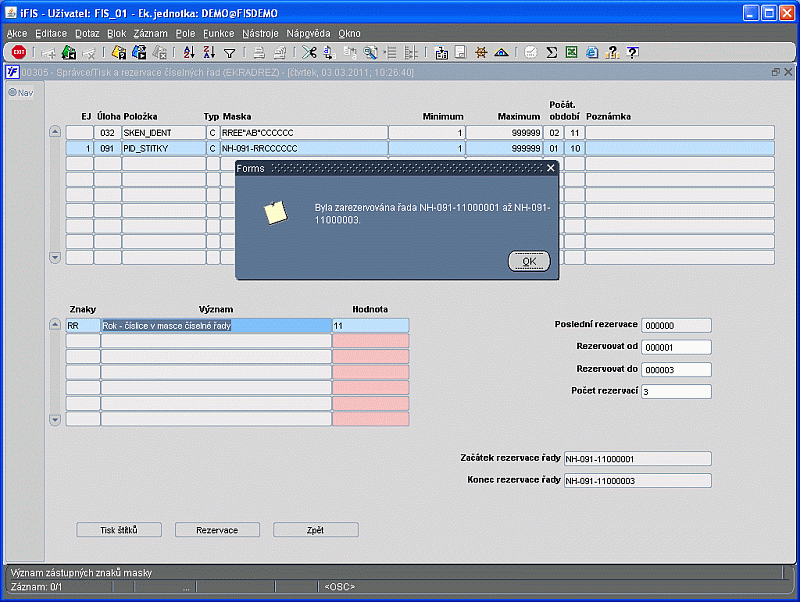This screenshot has height=602, width=800.
Task: Confirm the Forms dialog with OK
Action: [529, 261]
